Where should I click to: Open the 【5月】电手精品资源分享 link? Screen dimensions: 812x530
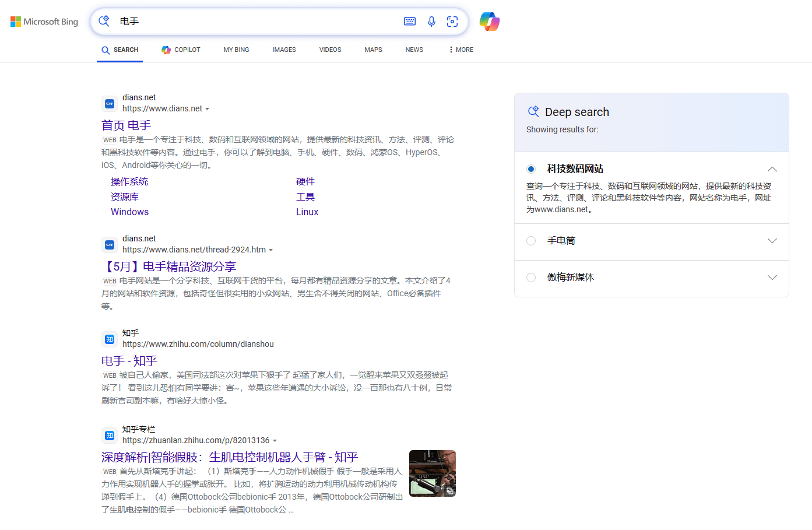click(169, 266)
